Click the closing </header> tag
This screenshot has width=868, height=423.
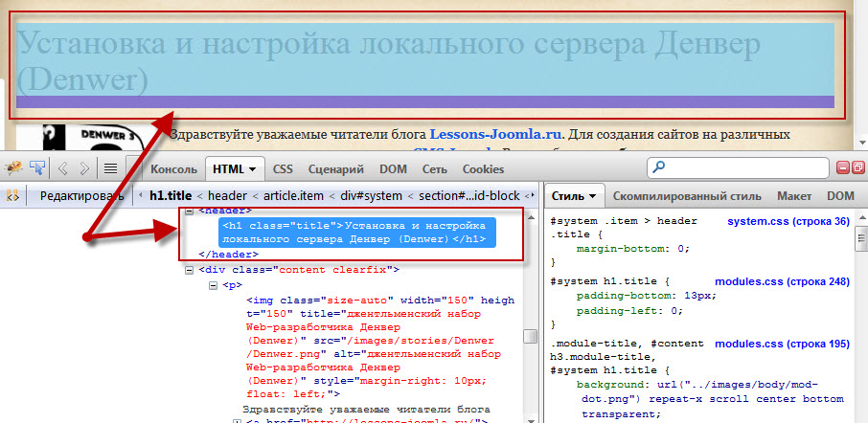click(x=228, y=255)
